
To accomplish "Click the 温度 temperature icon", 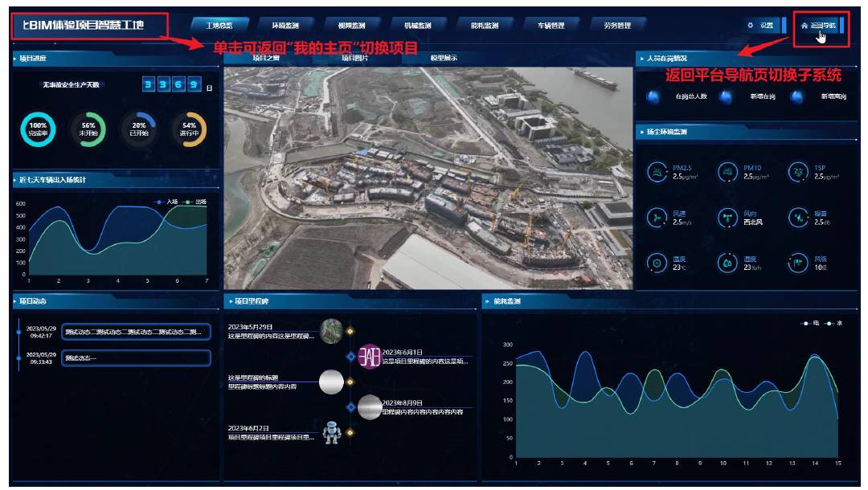I will pyautogui.click(x=657, y=263).
